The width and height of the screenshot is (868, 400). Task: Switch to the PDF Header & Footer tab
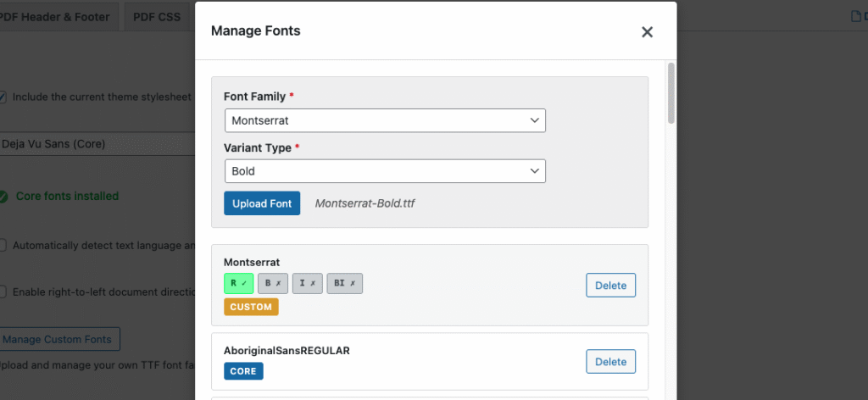click(x=55, y=17)
